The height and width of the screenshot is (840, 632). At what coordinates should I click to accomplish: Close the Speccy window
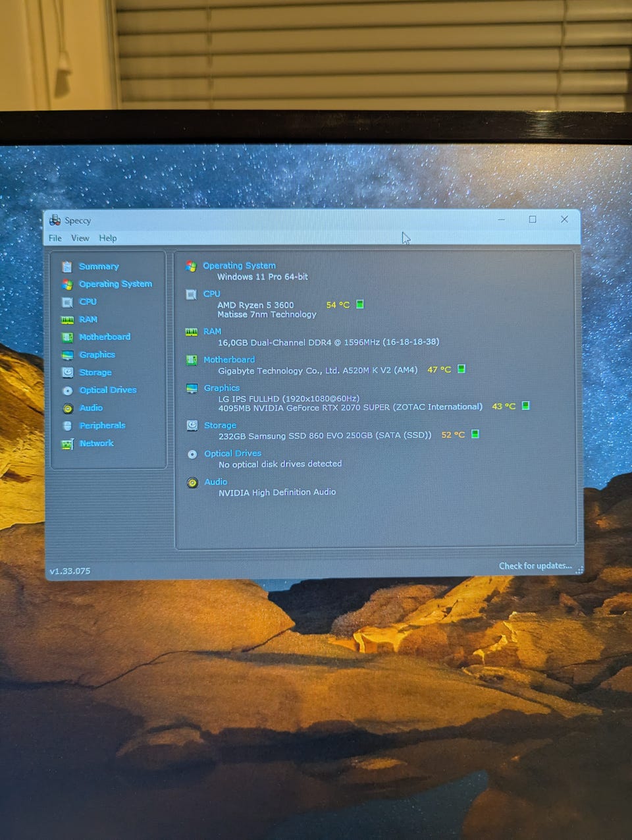(x=564, y=219)
